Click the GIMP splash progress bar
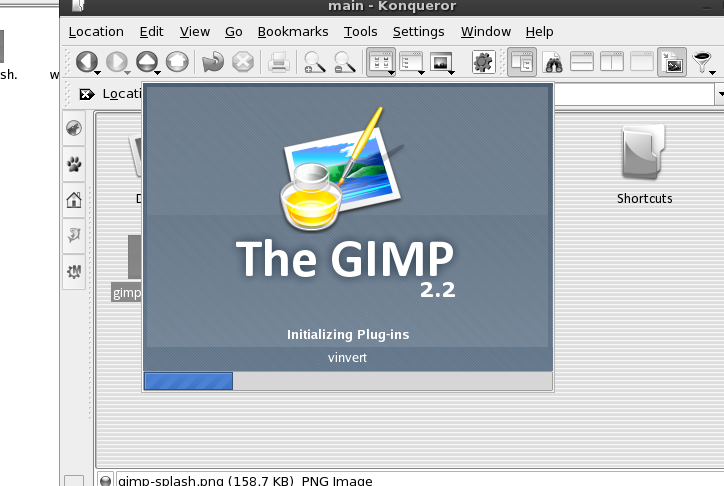The image size is (724, 486). pos(348,381)
